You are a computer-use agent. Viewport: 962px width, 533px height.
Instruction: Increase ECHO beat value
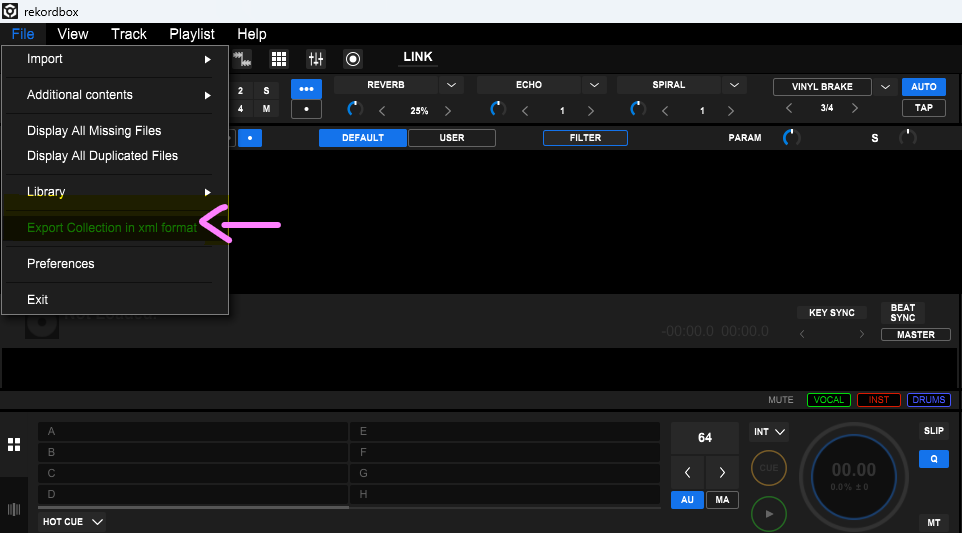pyautogui.click(x=591, y=111)
